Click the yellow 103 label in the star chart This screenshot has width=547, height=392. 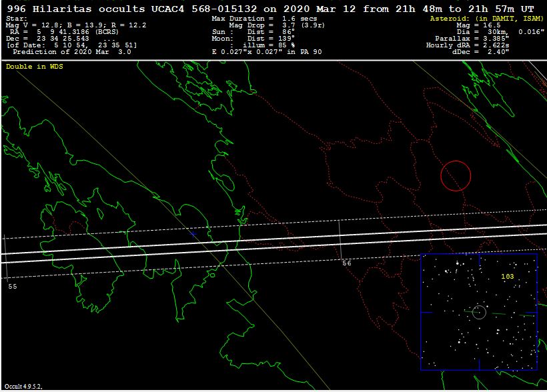click(x=508, y=275)
